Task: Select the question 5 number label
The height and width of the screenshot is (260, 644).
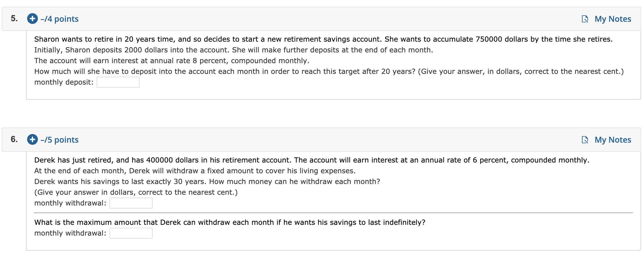Action: tap(14, 19)
